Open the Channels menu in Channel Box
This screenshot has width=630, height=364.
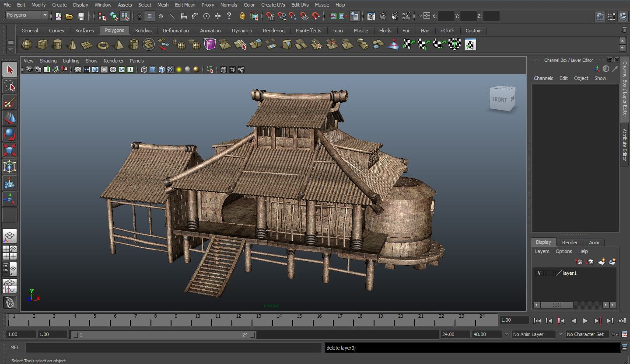point(543,78)
